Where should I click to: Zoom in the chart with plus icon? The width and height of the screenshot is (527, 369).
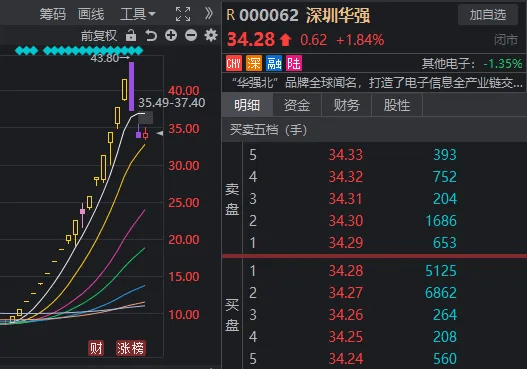tap(171, 35)
